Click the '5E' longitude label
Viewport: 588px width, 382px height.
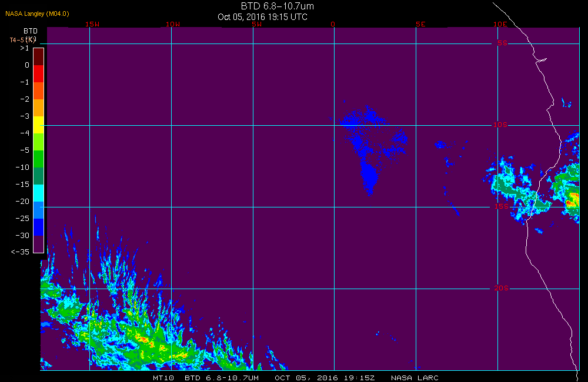[x=421, y=24]
